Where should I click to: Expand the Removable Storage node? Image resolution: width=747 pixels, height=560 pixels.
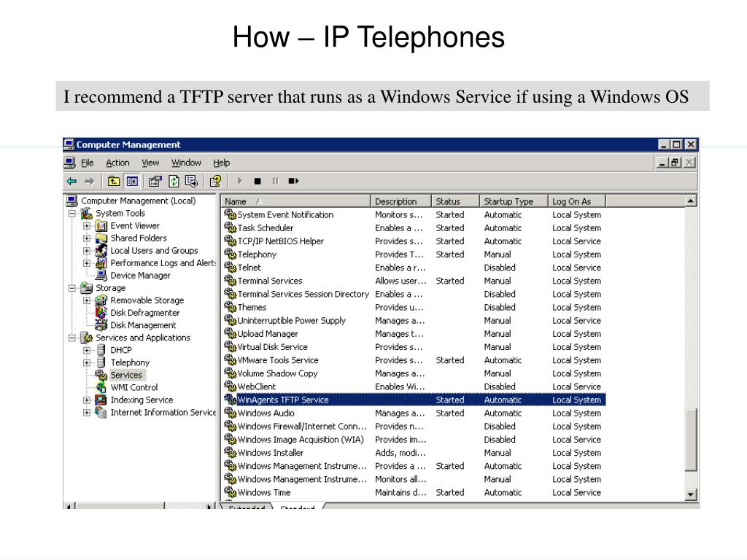pos(87,300)
